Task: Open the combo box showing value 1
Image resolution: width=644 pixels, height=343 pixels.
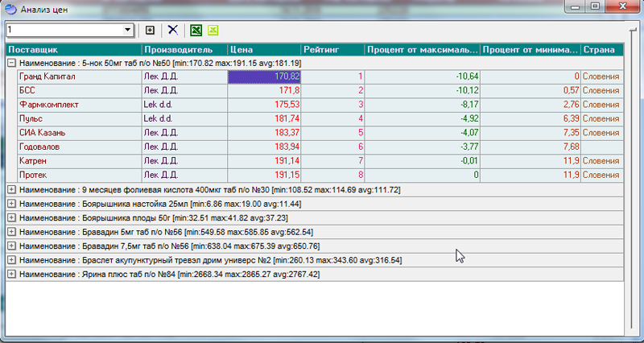Action: point(128,30)
